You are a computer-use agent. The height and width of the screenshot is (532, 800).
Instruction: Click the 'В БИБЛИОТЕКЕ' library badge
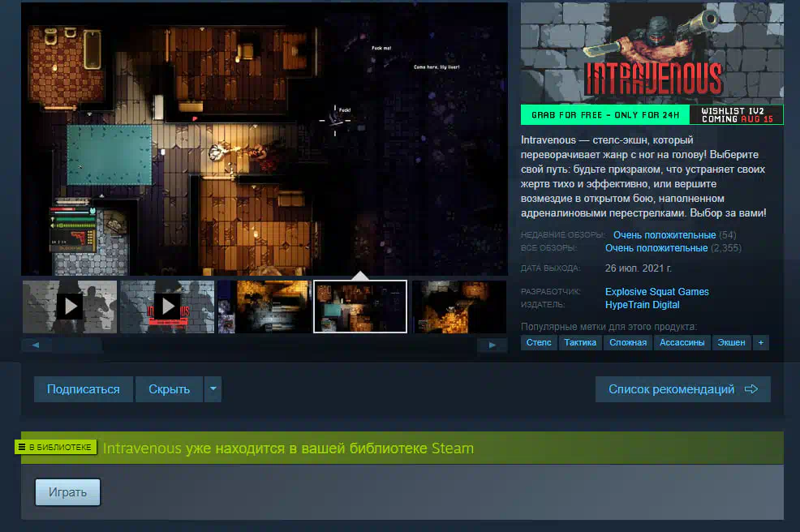pyautogui.click(x=56, y=448)
